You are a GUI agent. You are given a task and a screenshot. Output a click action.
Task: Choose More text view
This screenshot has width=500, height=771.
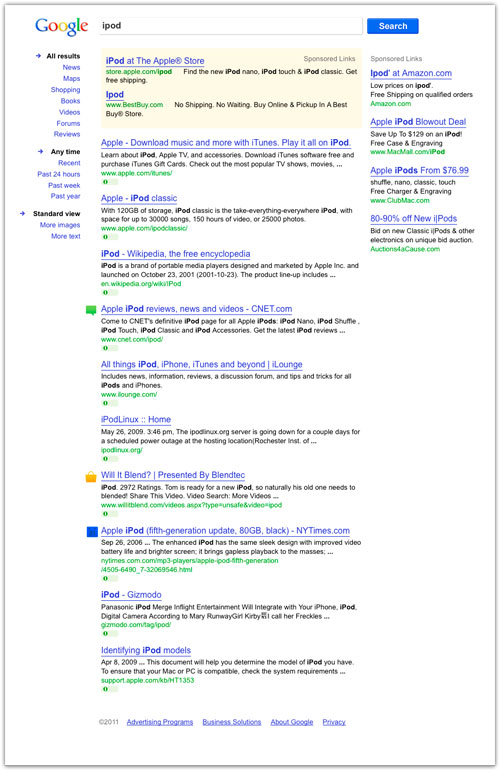point(66,237)
